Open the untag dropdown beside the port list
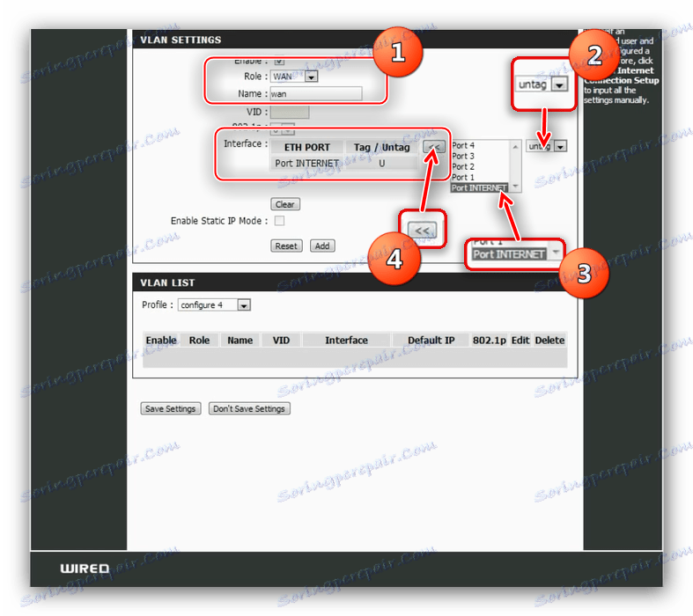 546,146
